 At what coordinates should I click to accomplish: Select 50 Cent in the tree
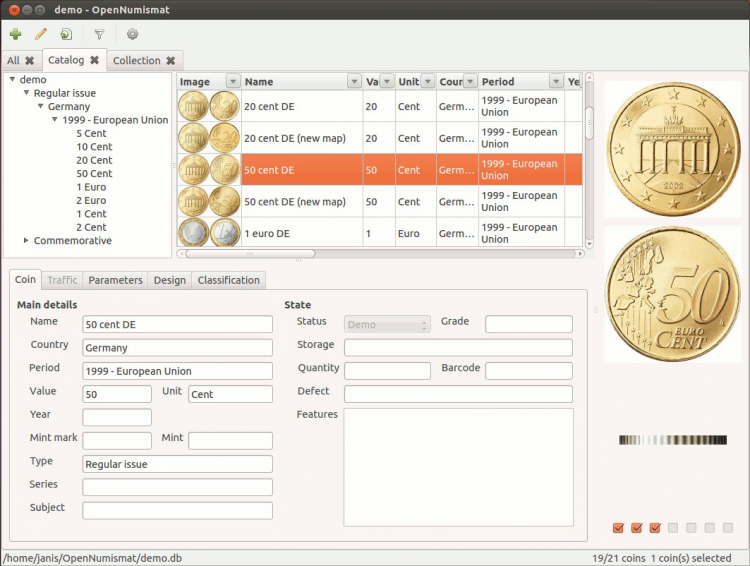point(94,174)
